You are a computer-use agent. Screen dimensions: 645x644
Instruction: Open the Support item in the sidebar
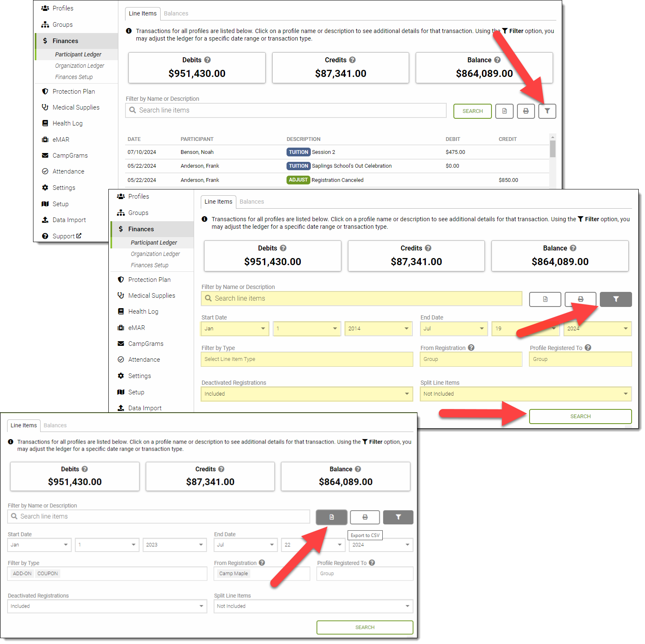coord(64,236)
